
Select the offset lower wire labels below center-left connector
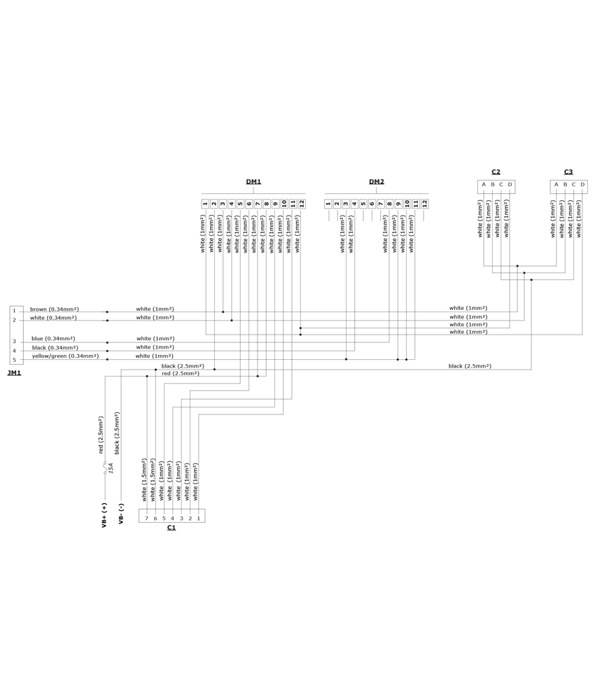182,368
